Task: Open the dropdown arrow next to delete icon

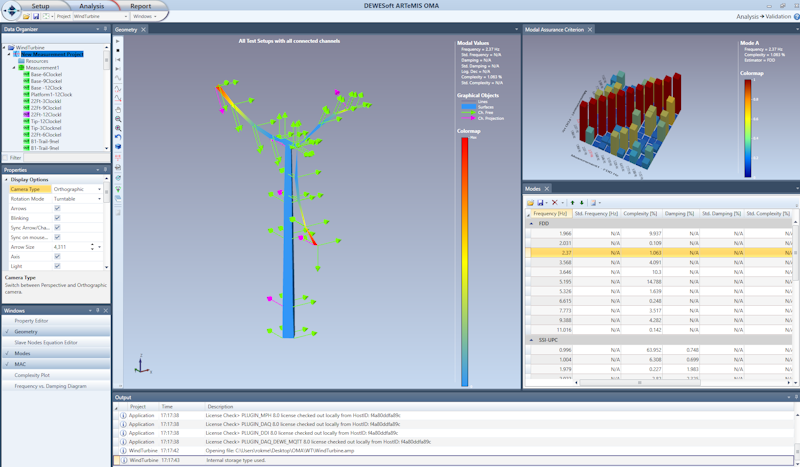Action: [x=562, y=203]
